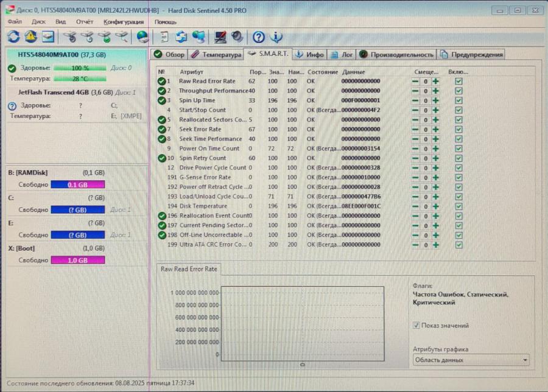Switch to the 'Температура' tab
The image size is (548, 392).
(x=216, y=54)
